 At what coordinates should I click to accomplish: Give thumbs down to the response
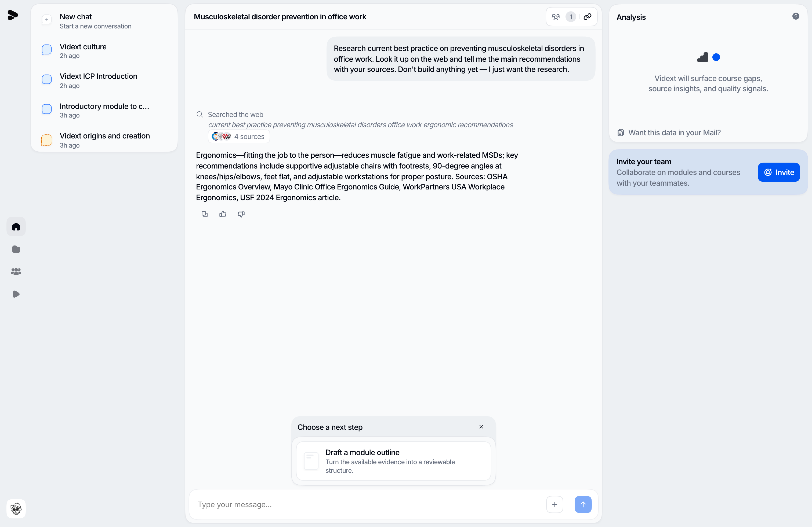pyautogui.click(x=241, y=214)
